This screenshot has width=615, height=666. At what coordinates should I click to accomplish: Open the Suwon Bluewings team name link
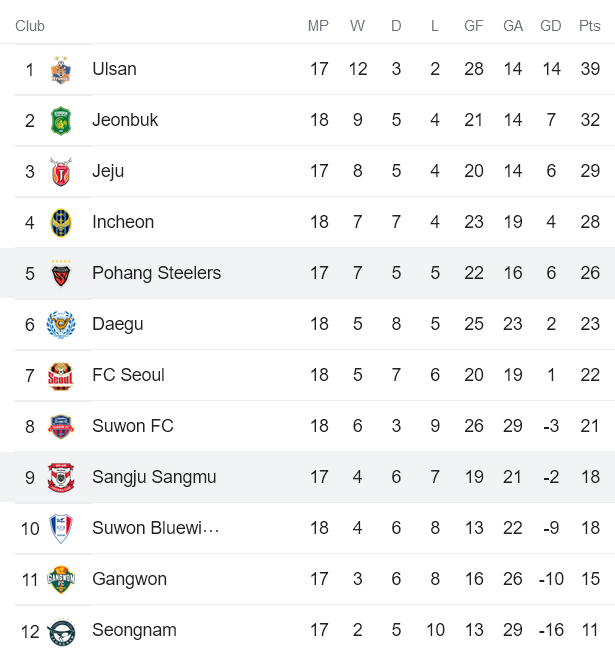[155, 528]
